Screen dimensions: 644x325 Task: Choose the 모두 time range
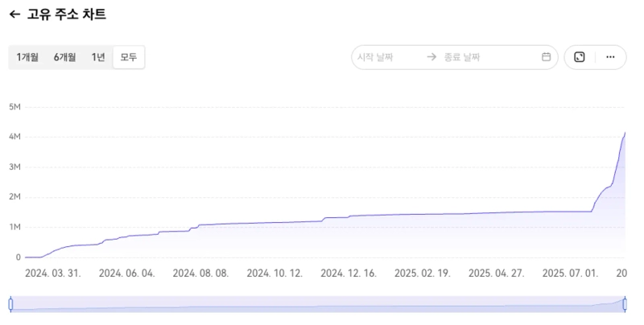pyautogui.click(x=129, y=57)
